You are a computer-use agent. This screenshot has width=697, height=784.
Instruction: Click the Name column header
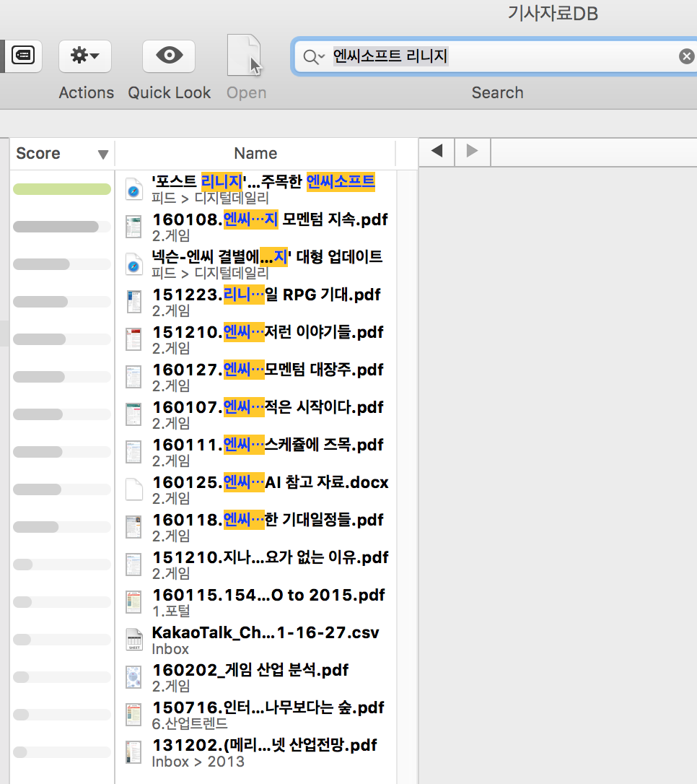[x=255, y=153]
